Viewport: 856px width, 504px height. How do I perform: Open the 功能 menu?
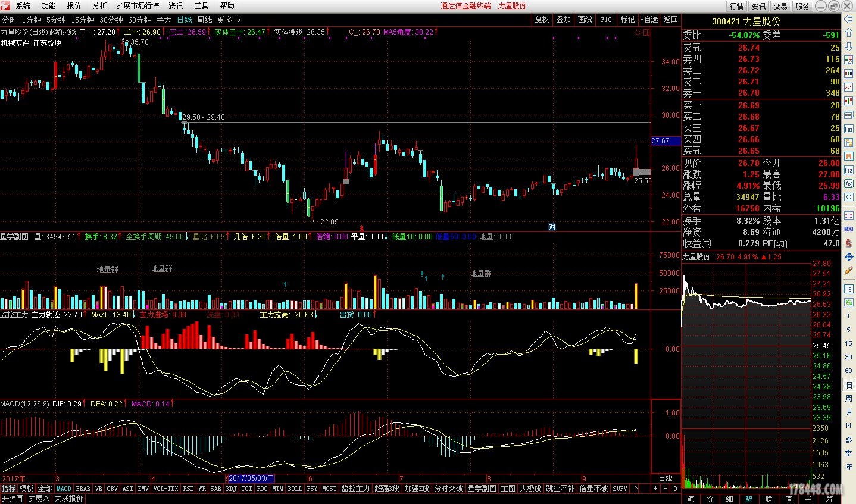49,6
